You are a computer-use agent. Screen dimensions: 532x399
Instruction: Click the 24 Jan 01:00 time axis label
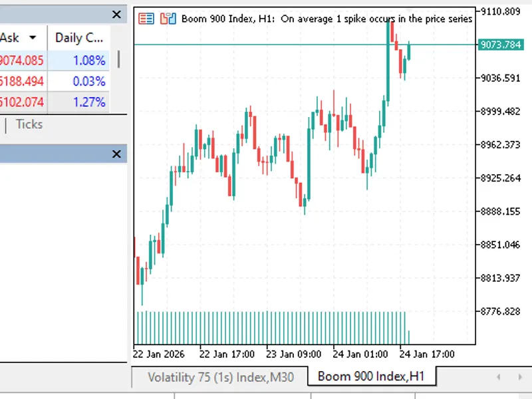[x=360, y=354]
